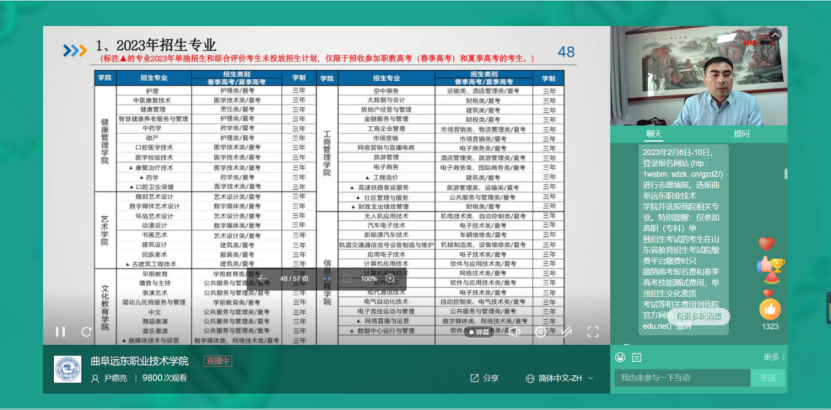Click the refresh stream icon
The height and width of the screenshot is (410, 831).
click(x=87, y=331)
